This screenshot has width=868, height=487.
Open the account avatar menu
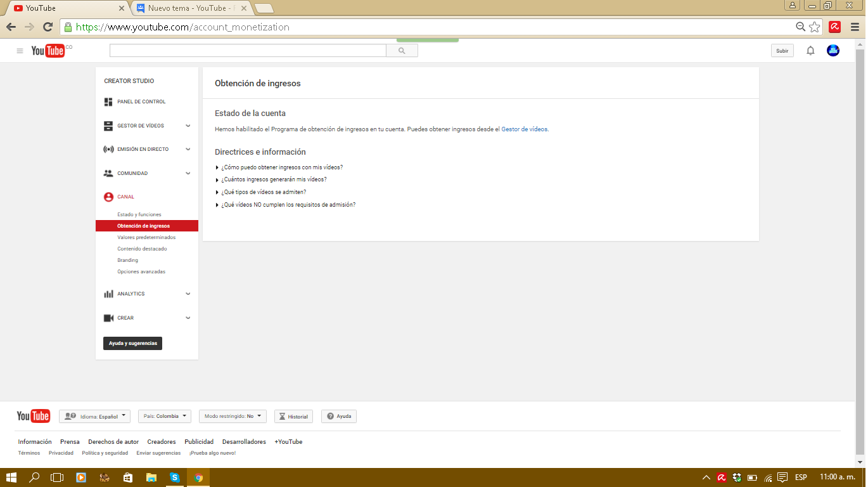point(833,51)
